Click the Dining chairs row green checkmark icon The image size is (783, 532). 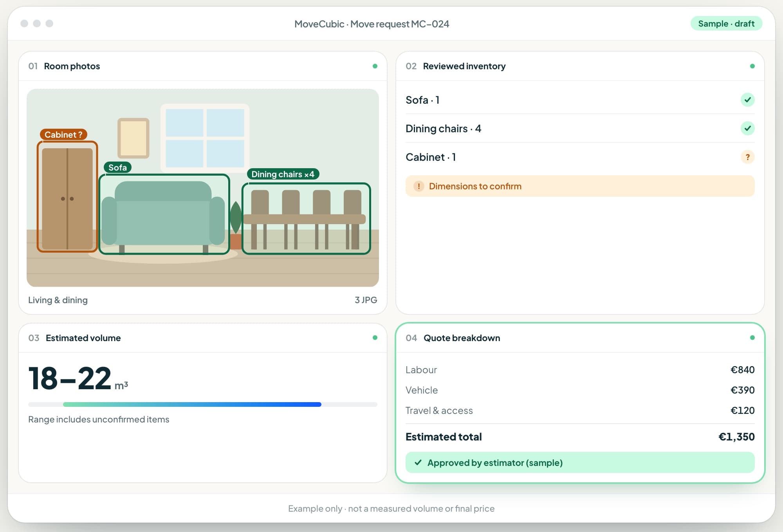tap(747, 128)
